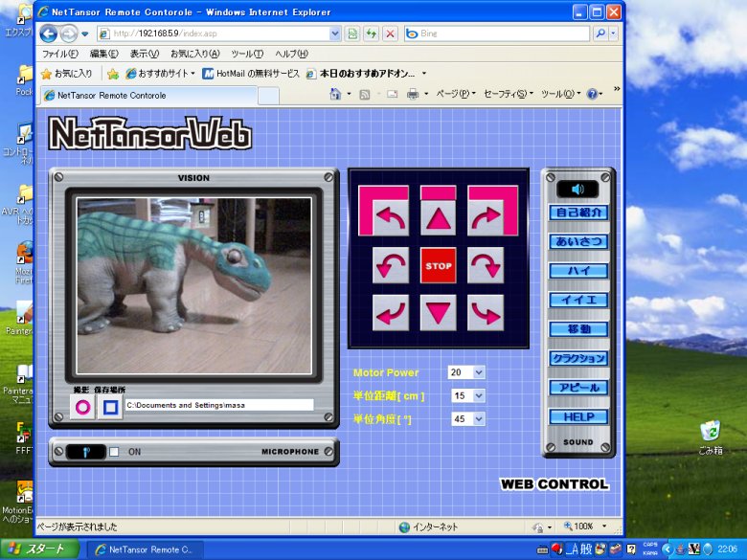This screenshot has width=747, height=560.
Task: Hit the red STOP button
Action: point(439,265)
